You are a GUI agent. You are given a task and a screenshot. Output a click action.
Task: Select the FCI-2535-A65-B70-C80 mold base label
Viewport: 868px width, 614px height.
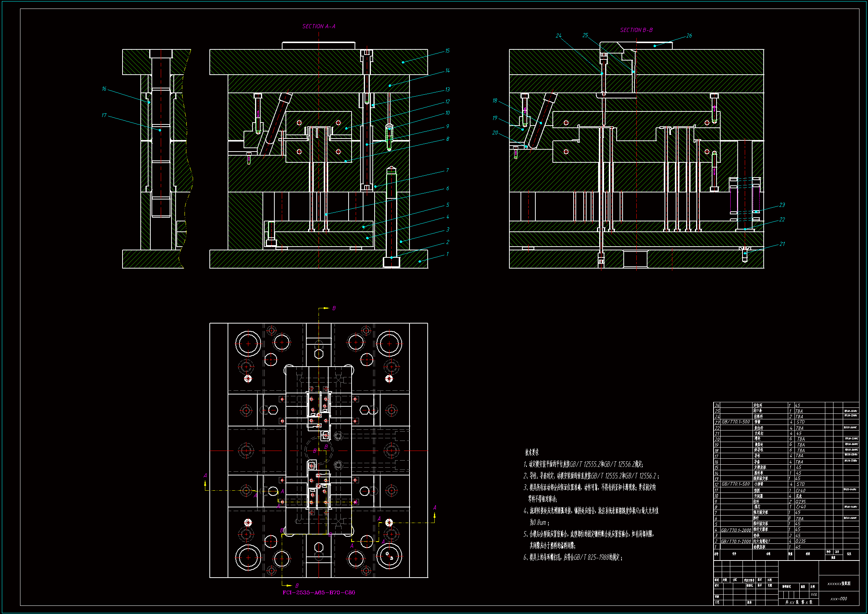pyautogui.click(x=319, y=592)
